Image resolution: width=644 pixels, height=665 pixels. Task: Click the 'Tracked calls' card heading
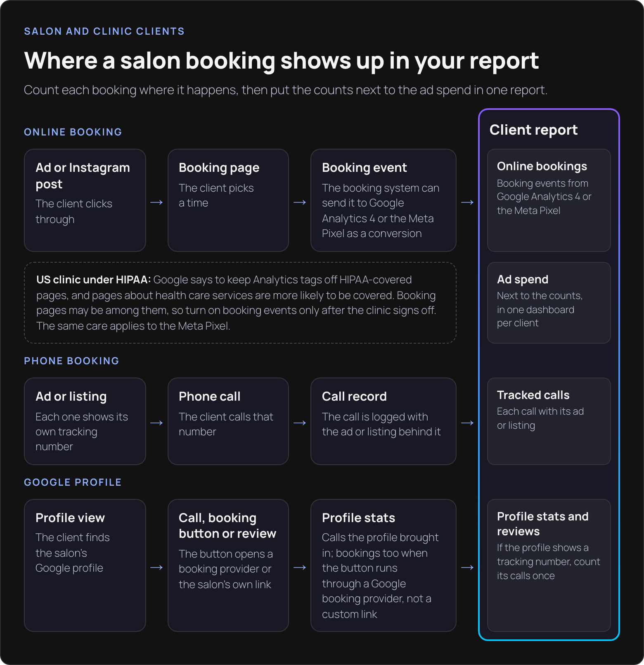(533, 395)
